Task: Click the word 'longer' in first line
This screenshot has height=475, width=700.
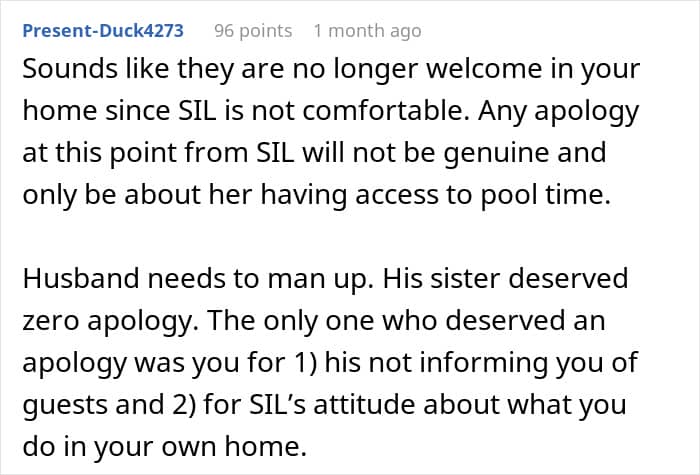Action: pos(372,69)
